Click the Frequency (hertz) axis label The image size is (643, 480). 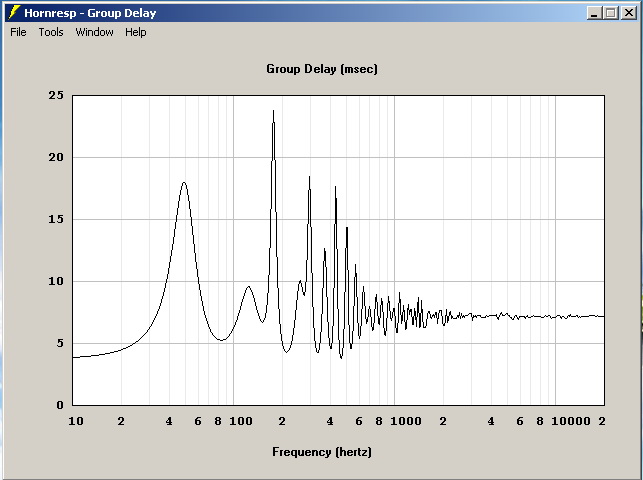pos(322,452)
